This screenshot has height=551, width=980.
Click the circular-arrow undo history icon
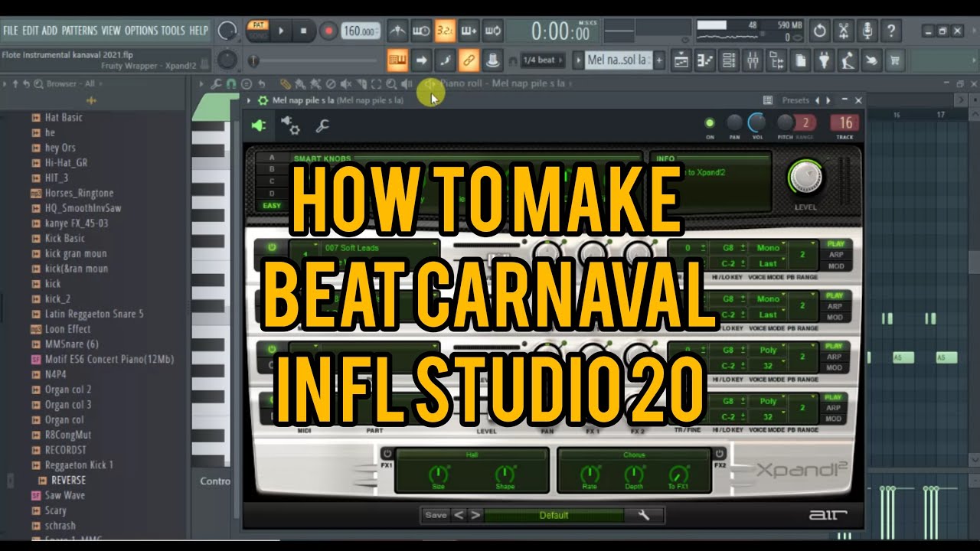(x=819, y=31)
